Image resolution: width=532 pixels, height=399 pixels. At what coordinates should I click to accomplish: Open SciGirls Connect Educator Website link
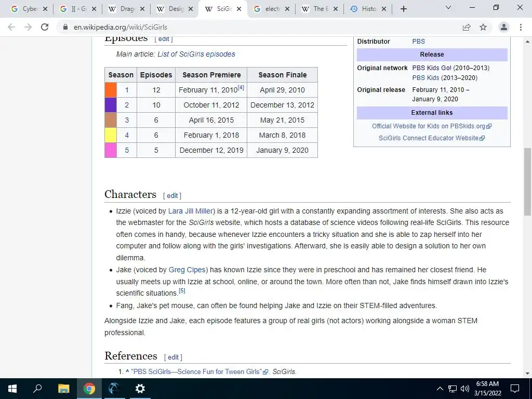point(431,138)
